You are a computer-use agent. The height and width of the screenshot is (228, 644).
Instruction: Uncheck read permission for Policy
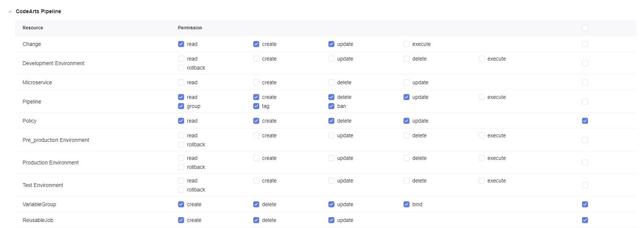tap(181, 121)
